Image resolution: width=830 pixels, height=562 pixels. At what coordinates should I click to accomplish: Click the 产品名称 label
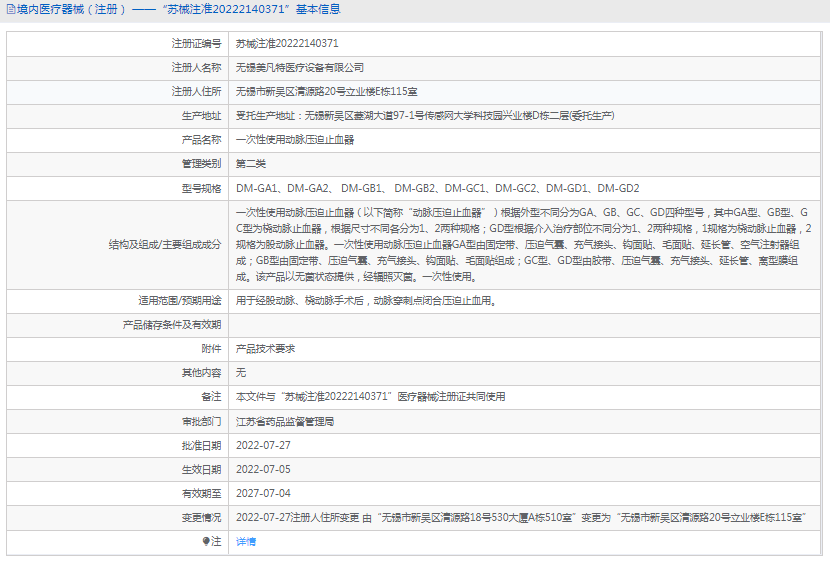click(x=201, y=140)
